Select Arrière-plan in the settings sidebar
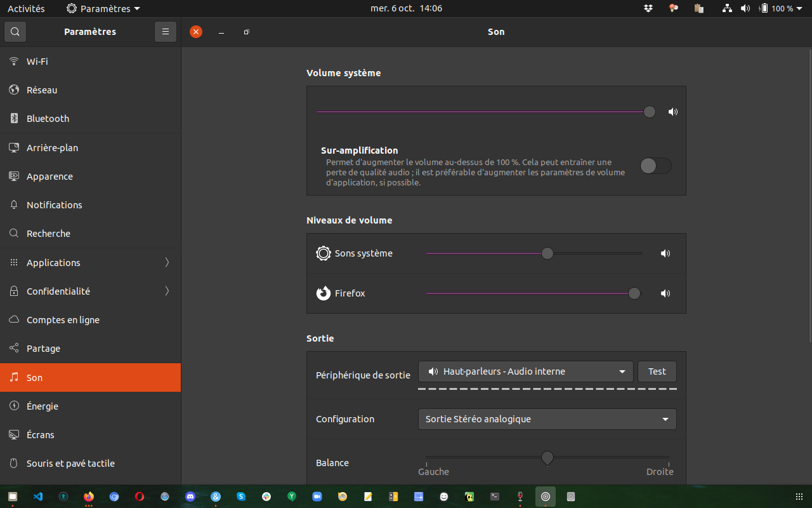 90,147
